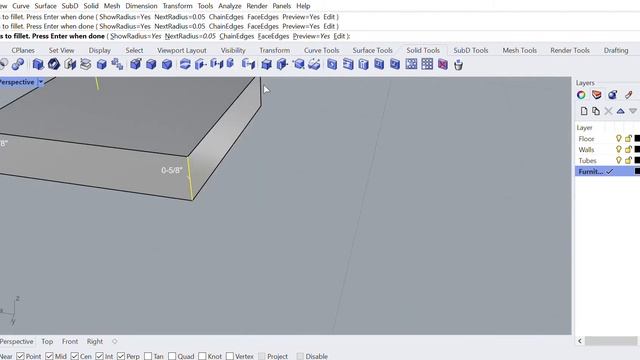Screen dimensions: 640x360
Task: Click the Walls layer color swatch
Action: [x=637, y=149]
